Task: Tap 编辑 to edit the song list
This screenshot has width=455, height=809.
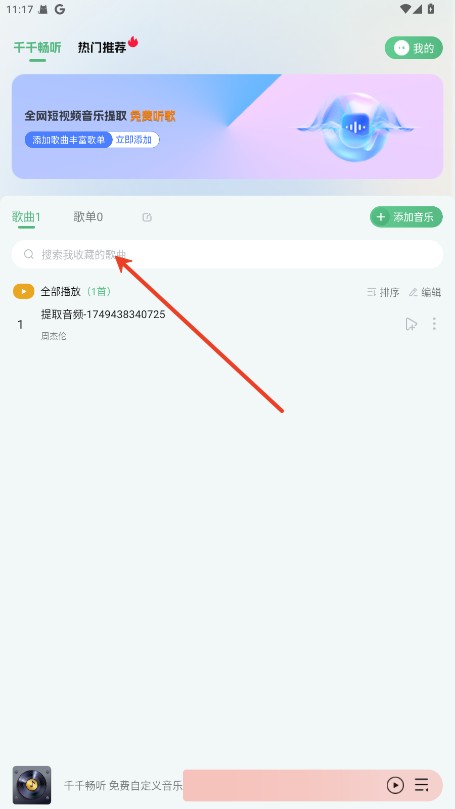Action: point(425,292)
